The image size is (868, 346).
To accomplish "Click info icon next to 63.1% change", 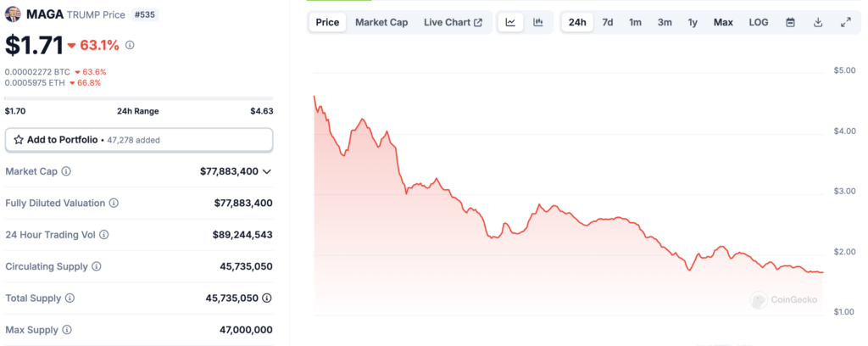I will click(x=130, y=46).
